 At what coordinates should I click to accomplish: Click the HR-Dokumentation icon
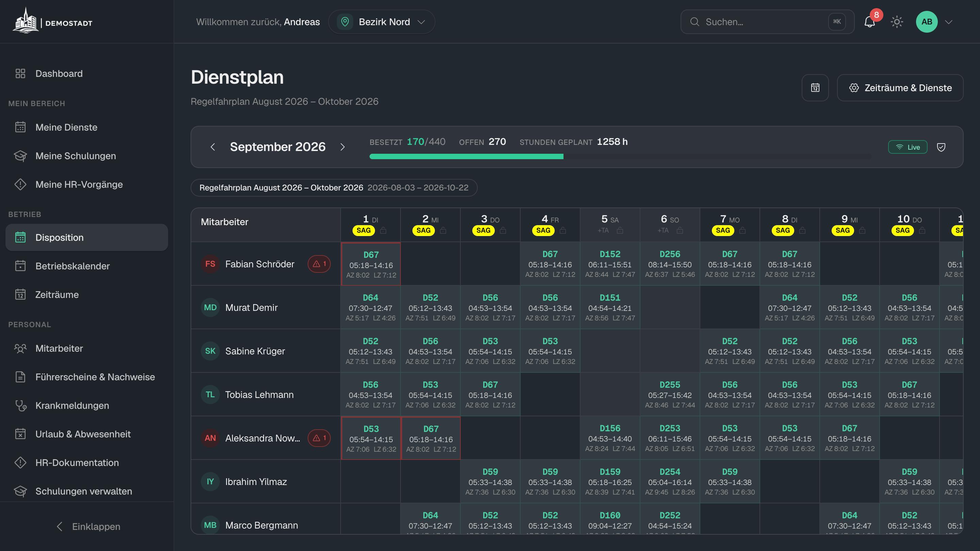tap(20, 463)
